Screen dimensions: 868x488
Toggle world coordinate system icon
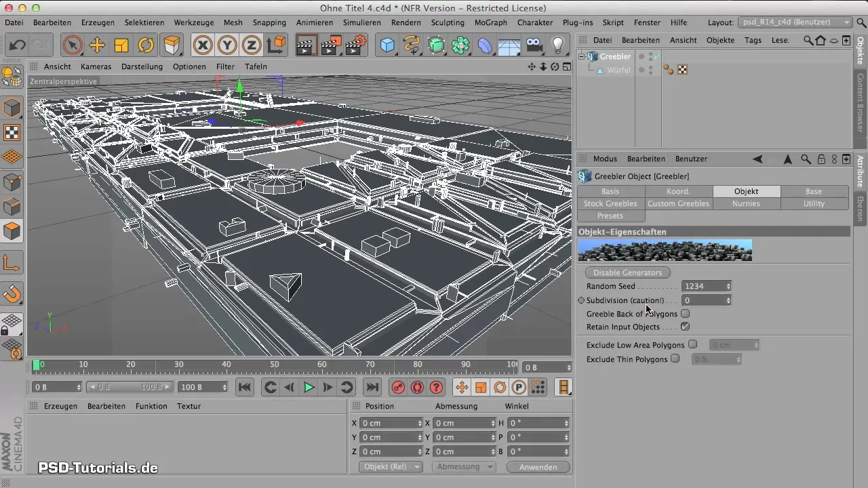276,45
